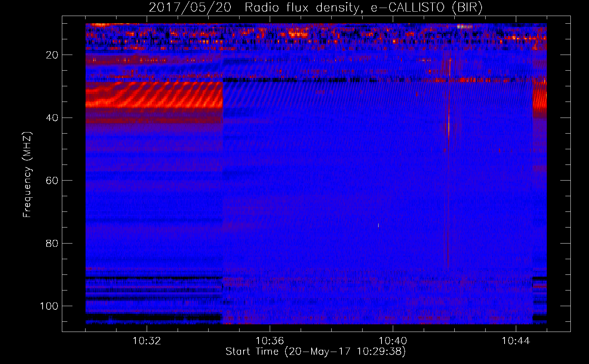Image resolution: width=589 pixels, height=364 pixels.
Task: Click the plot title "2017/05/20 Radio flux density, e-CALLISTO (BIR)"
Action: (x=316, y=8)
